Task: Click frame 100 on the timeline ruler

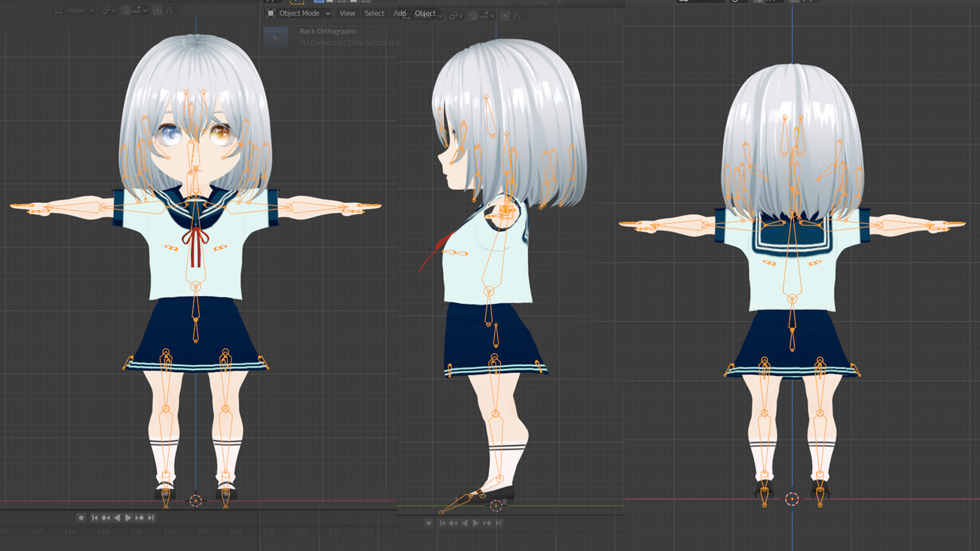Action: (37, 531)
